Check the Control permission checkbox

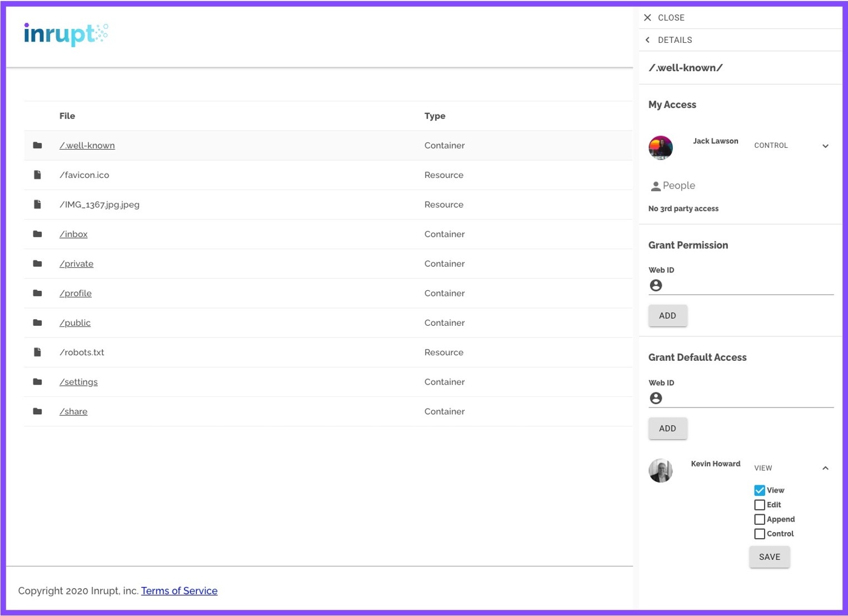point(760,534)
